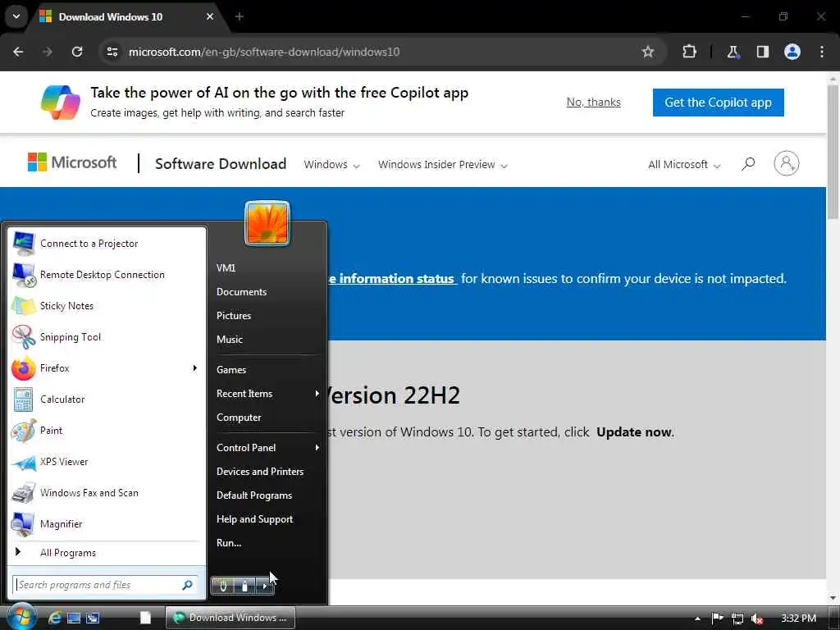Screen dimensions: 840x630
Task: Follow the information status link
Action: point(391,279)
